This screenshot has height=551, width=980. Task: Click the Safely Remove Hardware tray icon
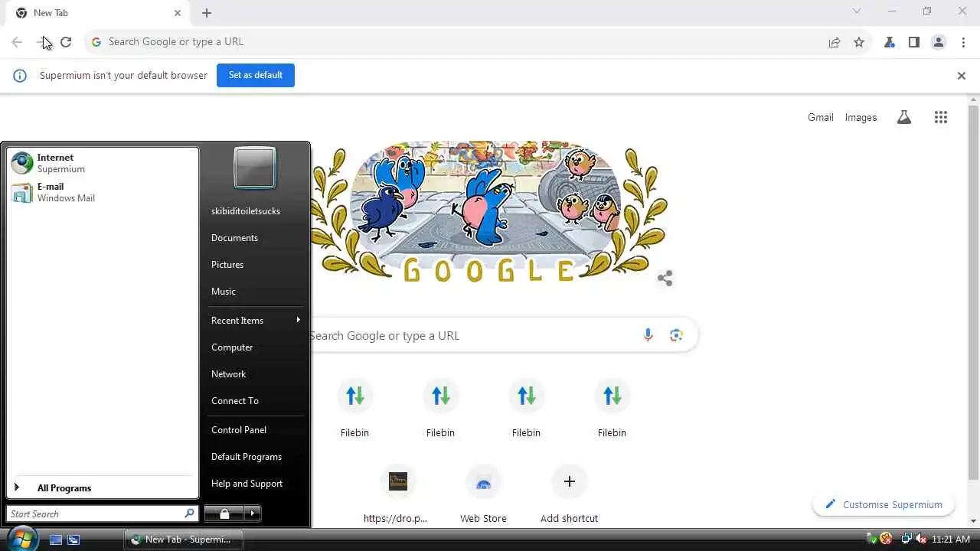point(872,540)
